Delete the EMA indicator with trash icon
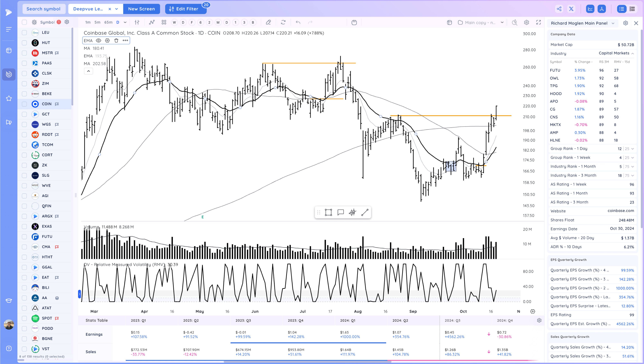Image resolution: width=644 pixels, height=364 pixels. (x=116, y=41)
